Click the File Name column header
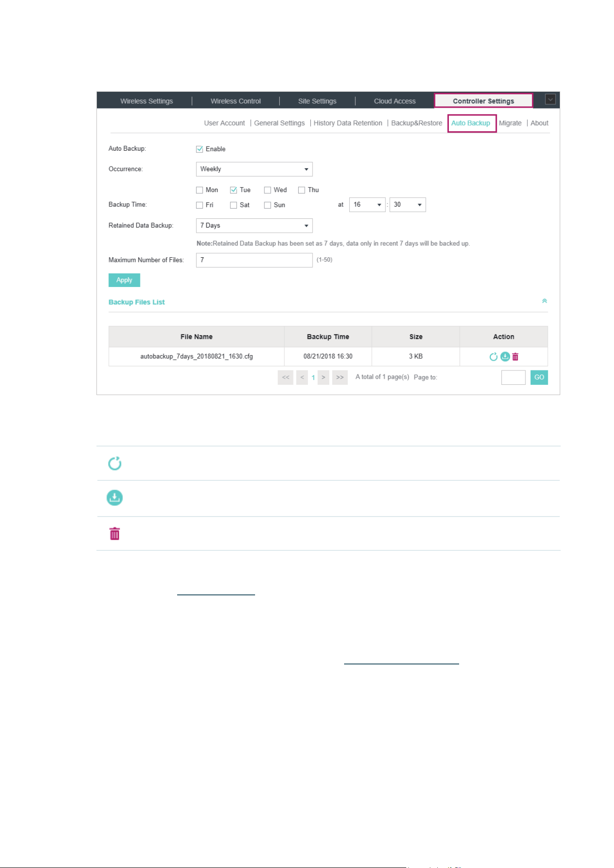 click(x=197, y=337)
